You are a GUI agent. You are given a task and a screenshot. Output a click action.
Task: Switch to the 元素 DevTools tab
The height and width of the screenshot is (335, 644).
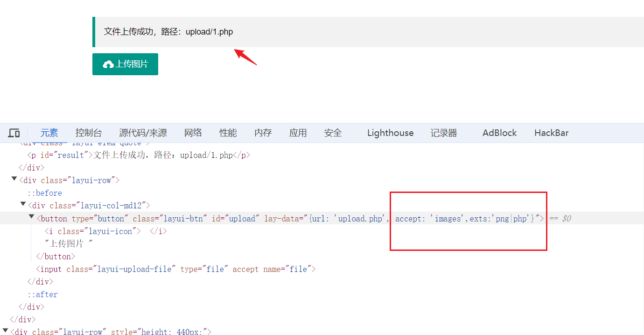tap(49, 133)
